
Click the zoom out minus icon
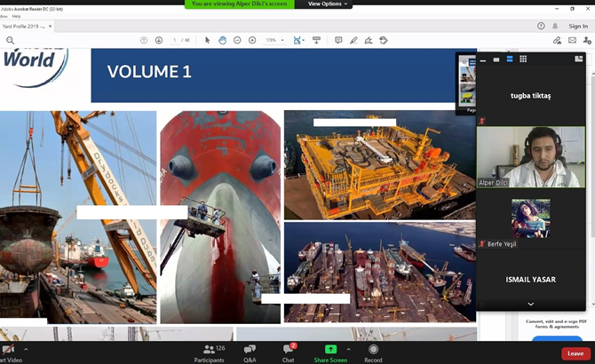point(237,40)
